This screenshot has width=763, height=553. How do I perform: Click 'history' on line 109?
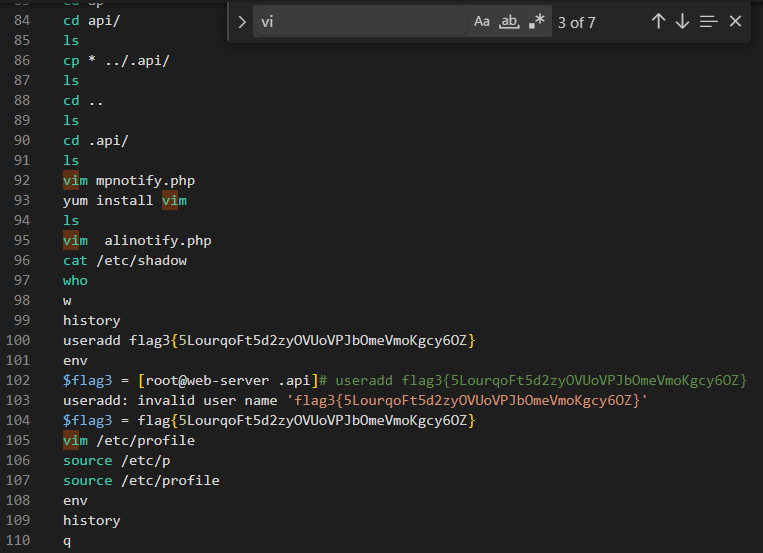[91, 520]
